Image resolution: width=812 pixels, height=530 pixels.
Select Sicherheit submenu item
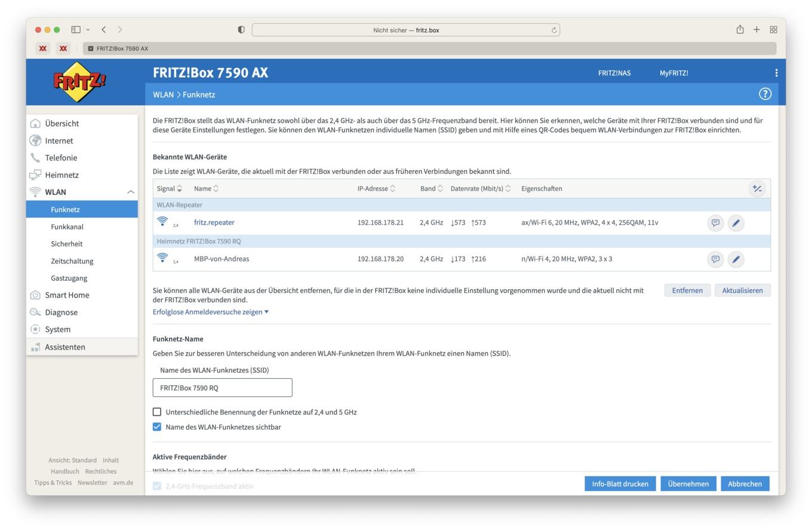[82, 244]
